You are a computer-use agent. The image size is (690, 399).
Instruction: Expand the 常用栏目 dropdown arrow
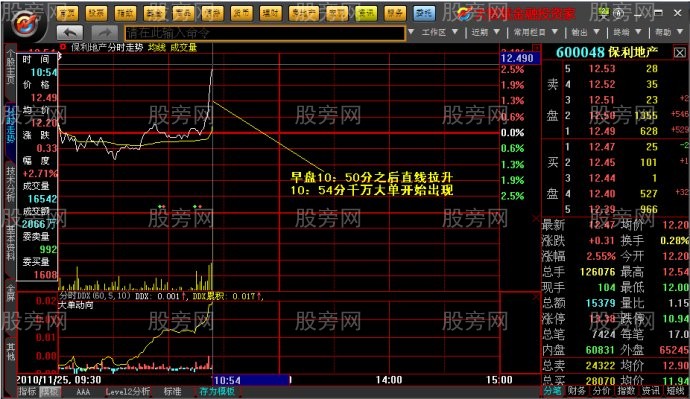(x=554, y=32)
